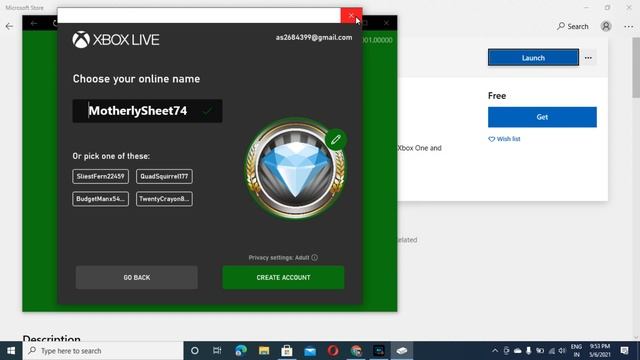Viewport: 640px width, 360px height.
Task: Pick the QuadSquirrel177 suggested name
Action: 164,176
